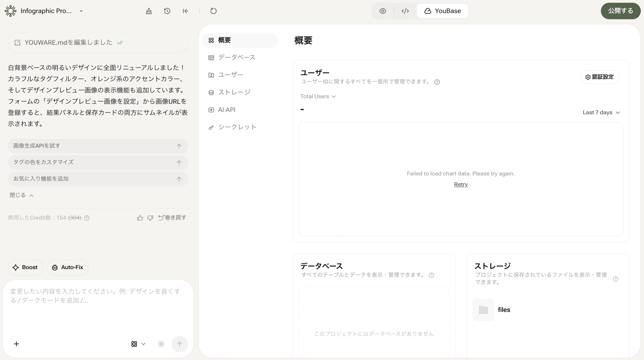This screenshot has height=360, width=644.
Task: Select the YouBase tab
Action: [442, 11]
